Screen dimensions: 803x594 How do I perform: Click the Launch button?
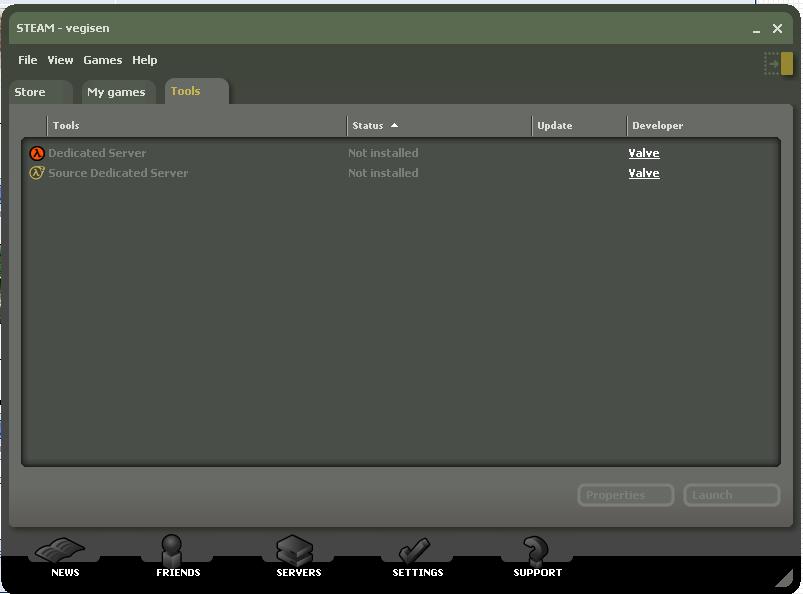point(732,495)
